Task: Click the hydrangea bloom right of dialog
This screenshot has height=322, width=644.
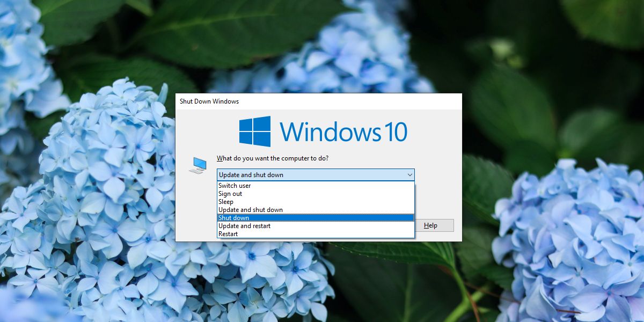Action: pos(569,236)
